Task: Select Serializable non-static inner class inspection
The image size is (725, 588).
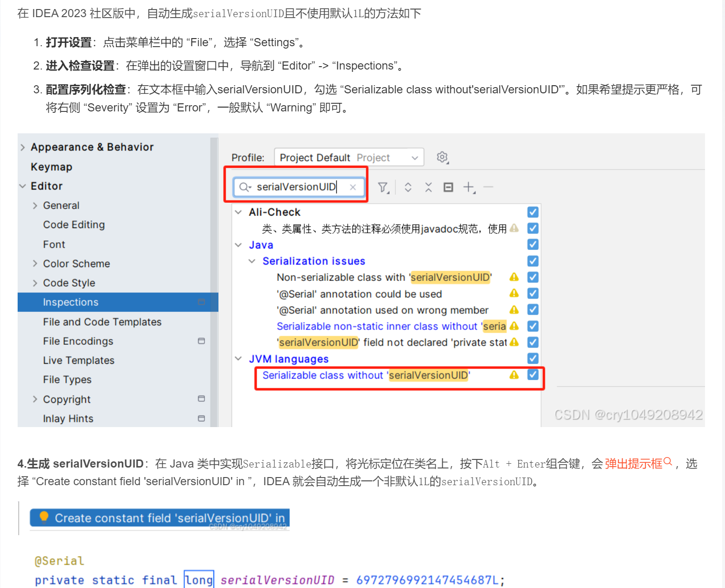Action: 391,326
